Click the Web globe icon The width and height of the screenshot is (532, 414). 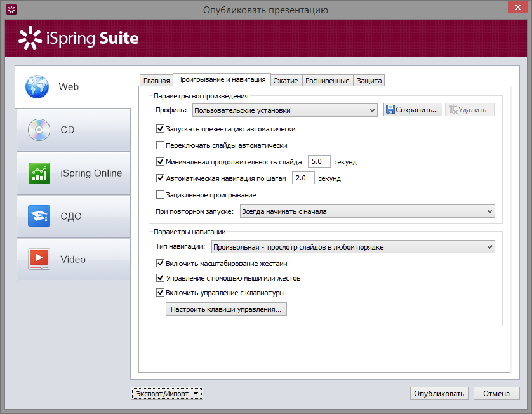37,86
